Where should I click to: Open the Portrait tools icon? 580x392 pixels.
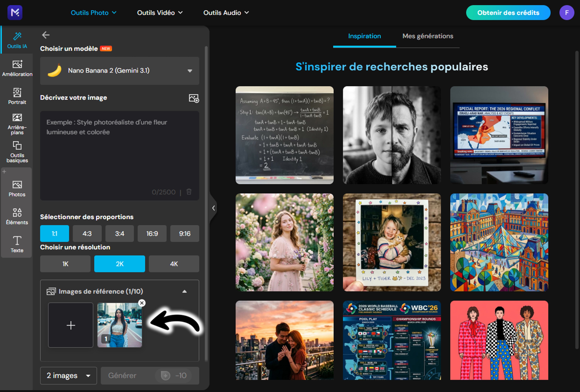point(17,96)
